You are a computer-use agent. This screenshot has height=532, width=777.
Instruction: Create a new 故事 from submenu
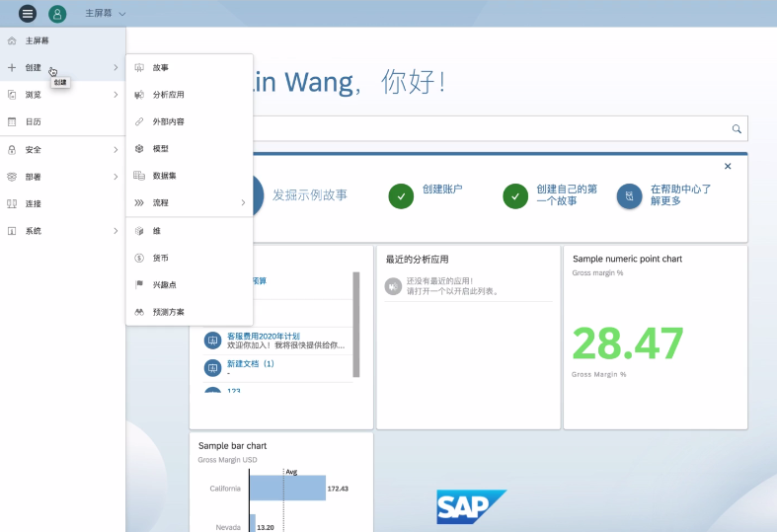(x=190, y=67)
